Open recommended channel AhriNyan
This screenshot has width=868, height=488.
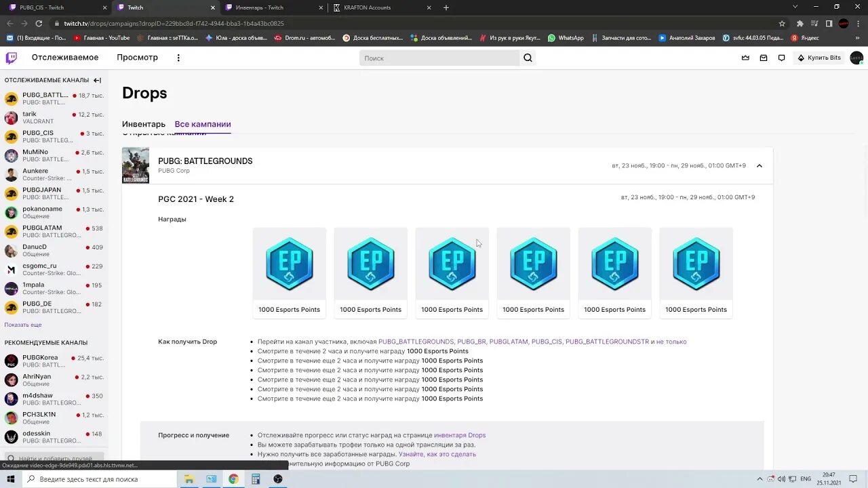coord(54,380)
